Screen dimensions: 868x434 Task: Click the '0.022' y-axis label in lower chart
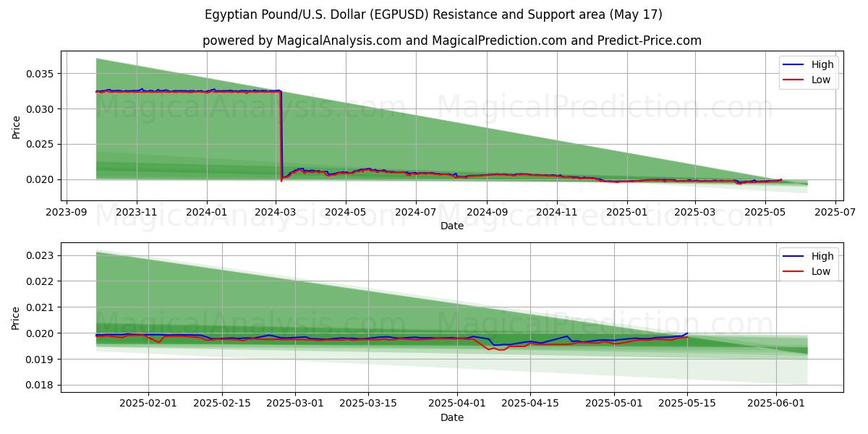coord(41,281)
